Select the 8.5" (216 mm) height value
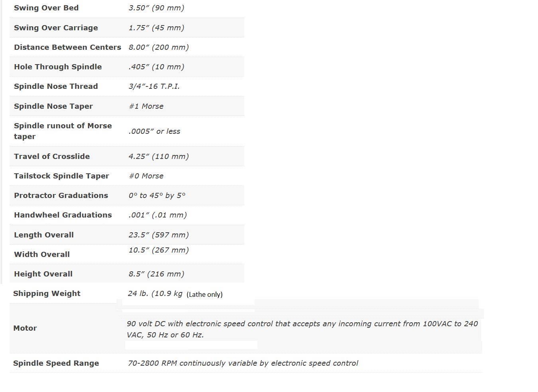Viewport: 538px width, 392px height. [x=156, y=274]
